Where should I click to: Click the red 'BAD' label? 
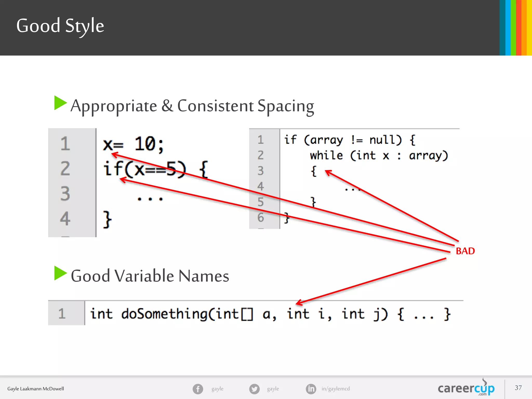(465, 251)
